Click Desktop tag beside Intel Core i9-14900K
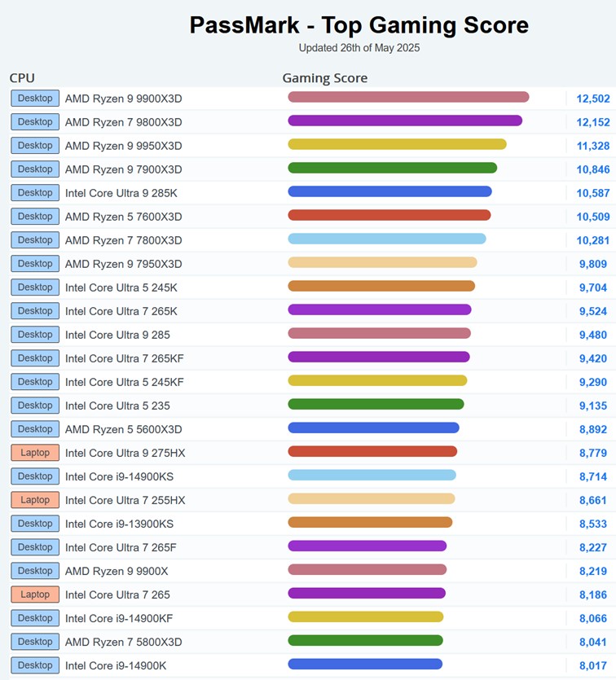The width and height of the screenshot is (616, 680). (x=35, y=665)
